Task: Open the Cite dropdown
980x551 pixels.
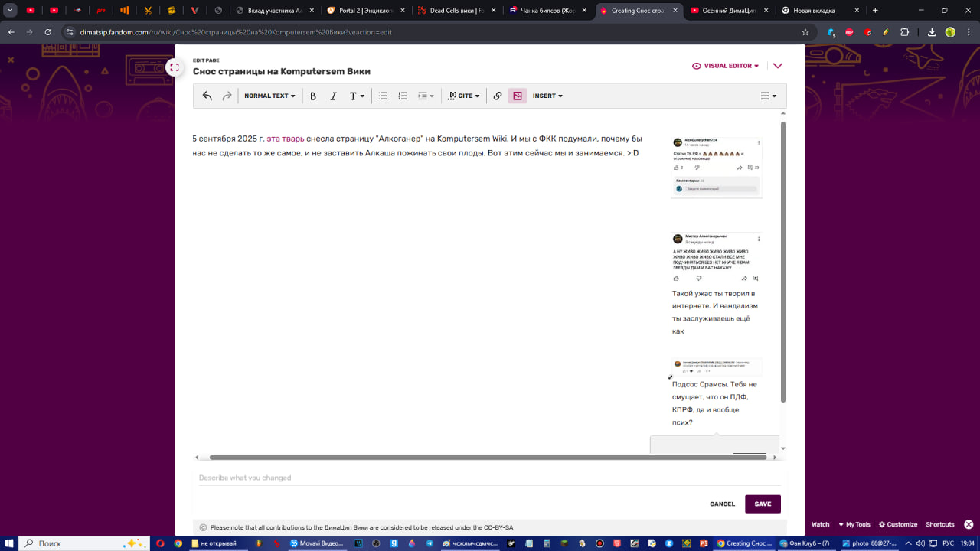Action: pos(464,96)
